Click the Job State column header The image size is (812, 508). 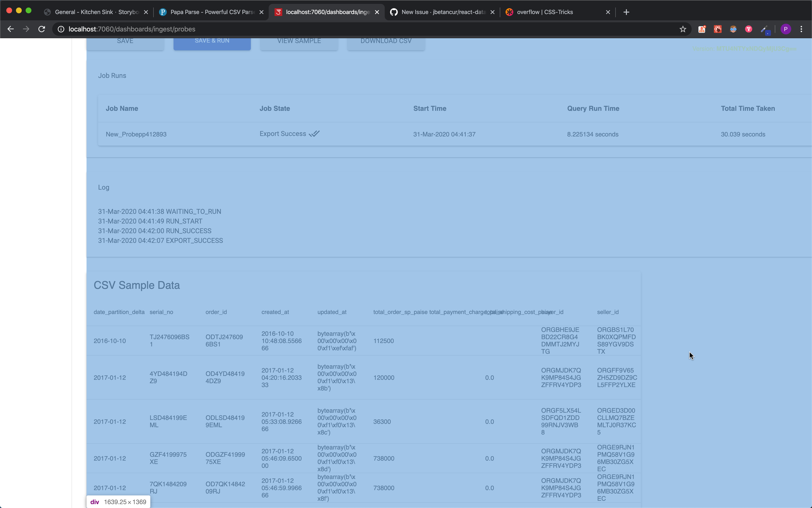pos(275,109)
